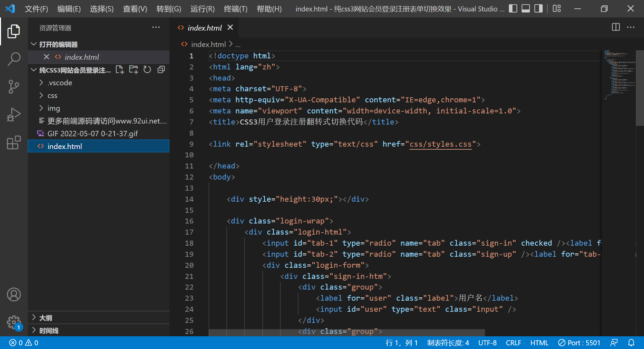Viewport: 644px width, 349px height.
Task: Click the New Folder icon in explorer
Action: pos(133,70)
